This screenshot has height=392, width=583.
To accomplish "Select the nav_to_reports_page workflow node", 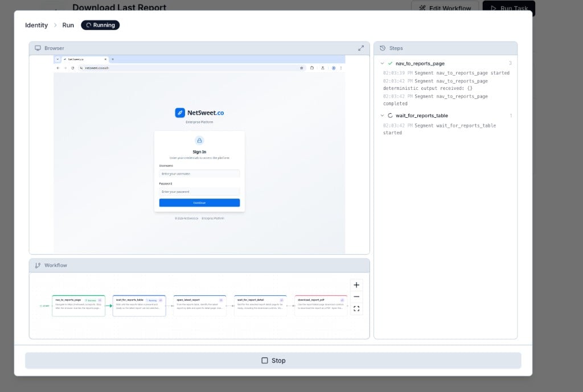I will pos(79,306).
